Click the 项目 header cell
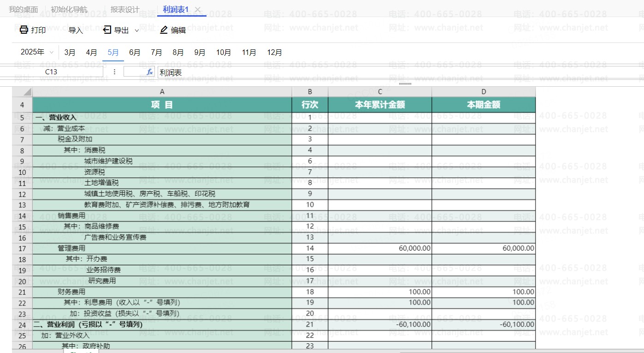644x353 pixels. (x=162, y=105)
